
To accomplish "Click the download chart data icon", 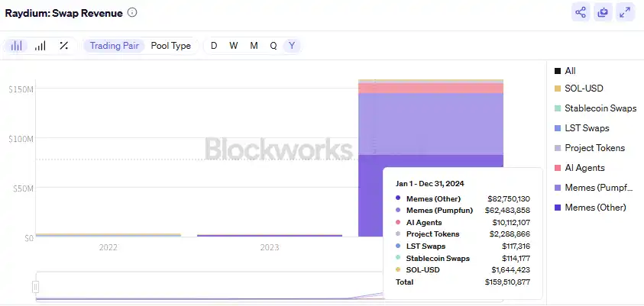I will coord(604,12).
